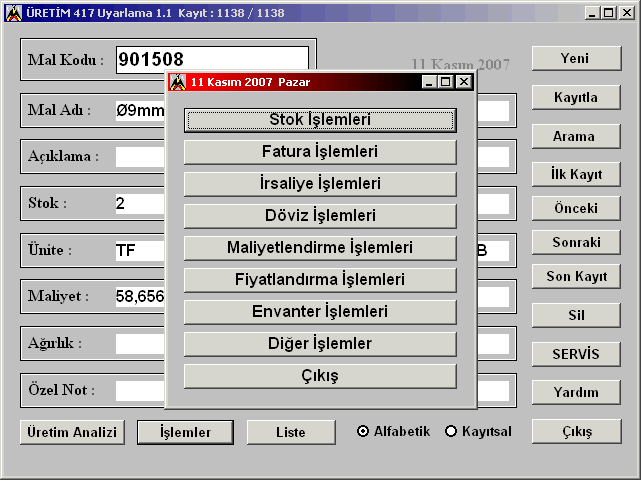Screen dimensions: 641x480
Task: Select the Alfabetik radio option
Action: click(x=364, y=431)
